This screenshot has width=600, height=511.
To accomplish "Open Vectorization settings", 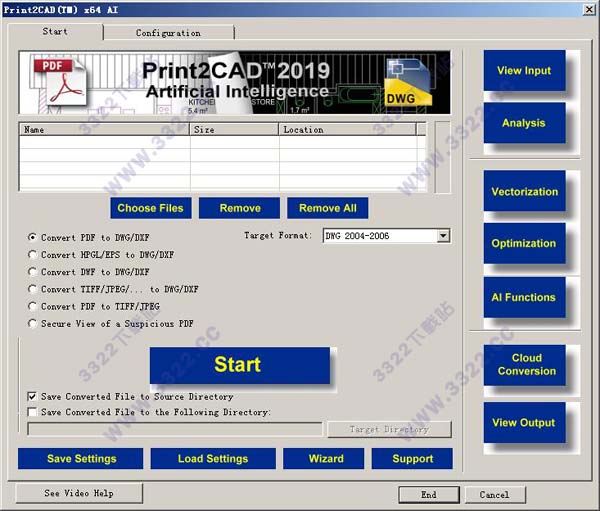I will click(524, 191).
